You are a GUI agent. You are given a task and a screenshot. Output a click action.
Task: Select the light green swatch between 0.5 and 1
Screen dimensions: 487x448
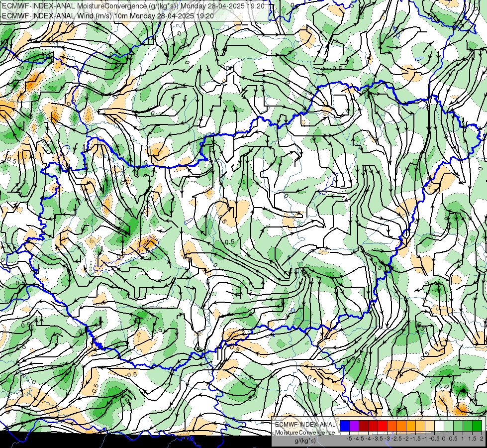[458, 426]
